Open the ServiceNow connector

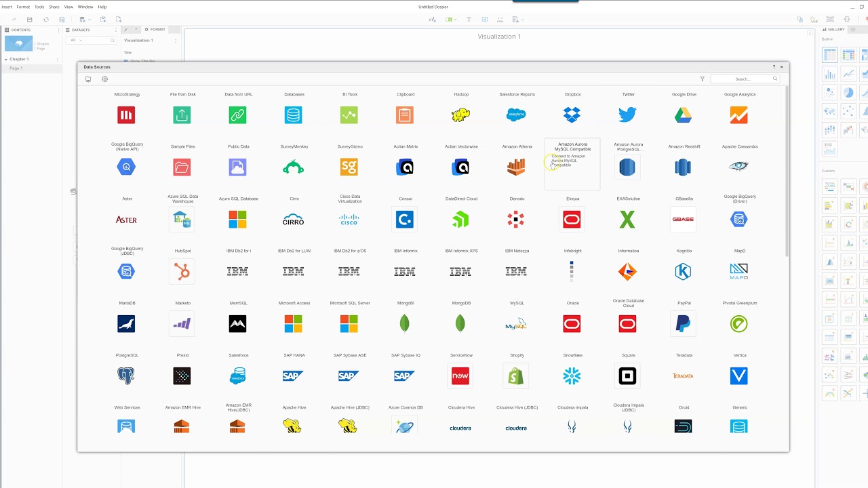pyautogui.click(x=460, y=376)
